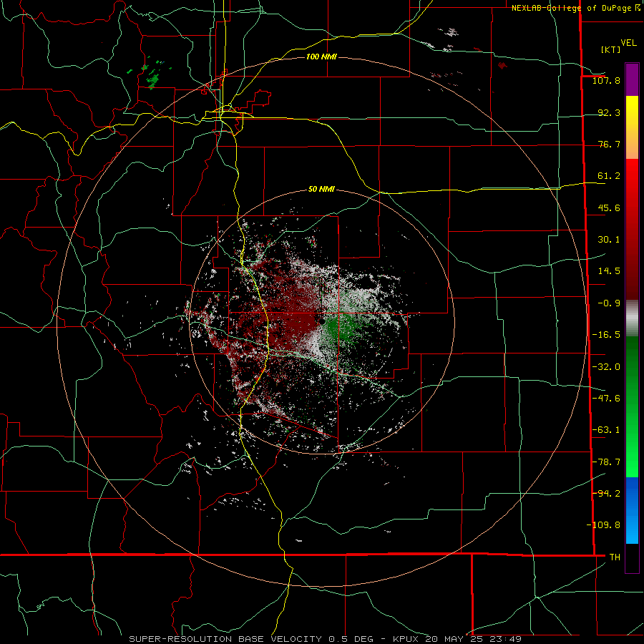Select the 30.1 scale value
The height and width of the screenshot is (644, 644).
click(x=609, y=240)
